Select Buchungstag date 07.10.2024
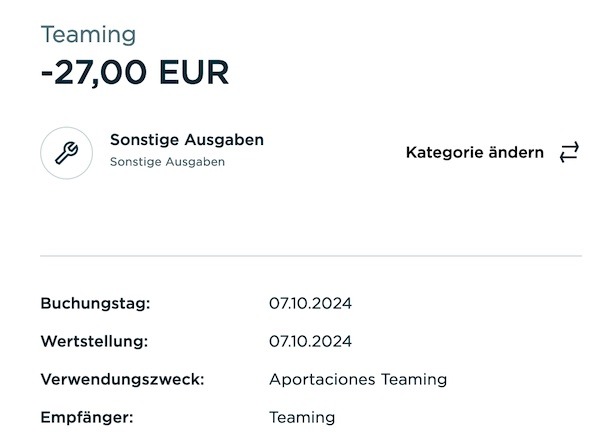Image resolution: width=600 pixels, height=437 pixels. click(x=310, y=303)
